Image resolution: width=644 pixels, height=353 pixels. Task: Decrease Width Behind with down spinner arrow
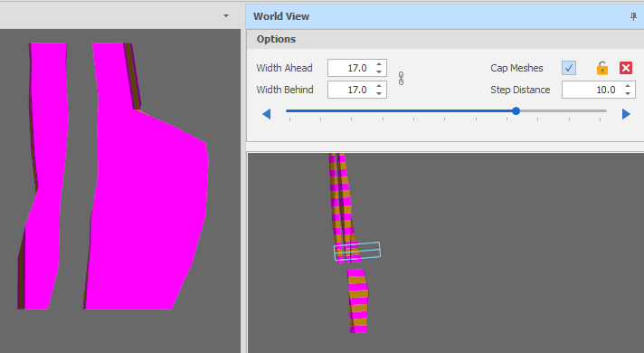[x=379, y=94]
